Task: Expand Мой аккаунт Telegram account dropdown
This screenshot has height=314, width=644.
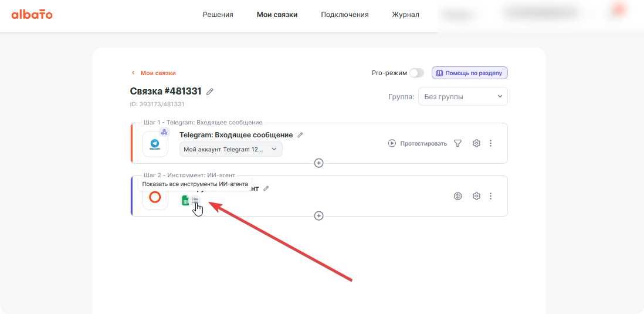Action: [x=231, y=149]
